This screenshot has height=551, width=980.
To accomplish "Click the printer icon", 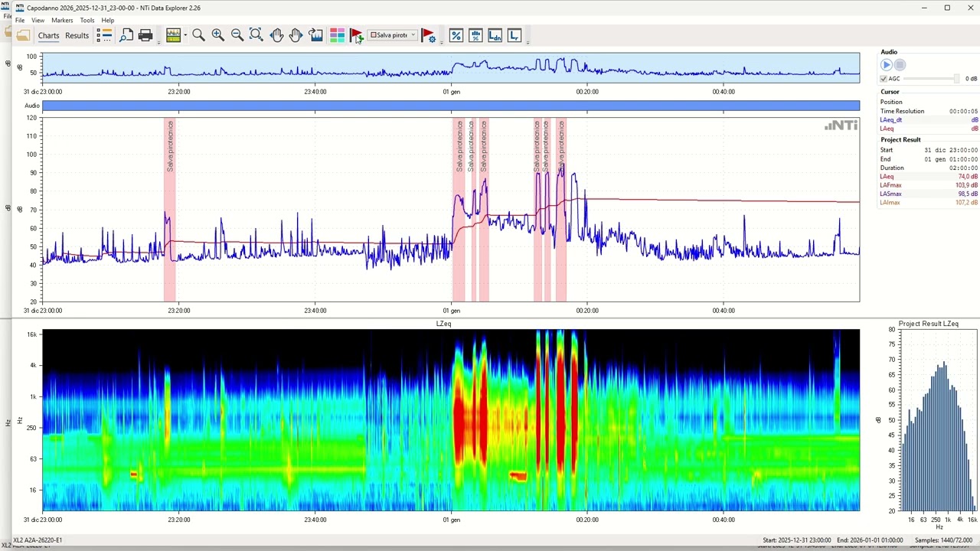I will 145,35.
